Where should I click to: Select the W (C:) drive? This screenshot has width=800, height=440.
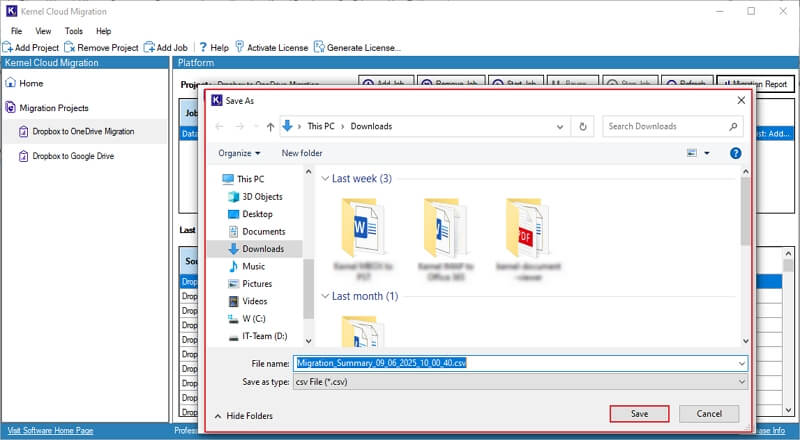coord(247,319)
